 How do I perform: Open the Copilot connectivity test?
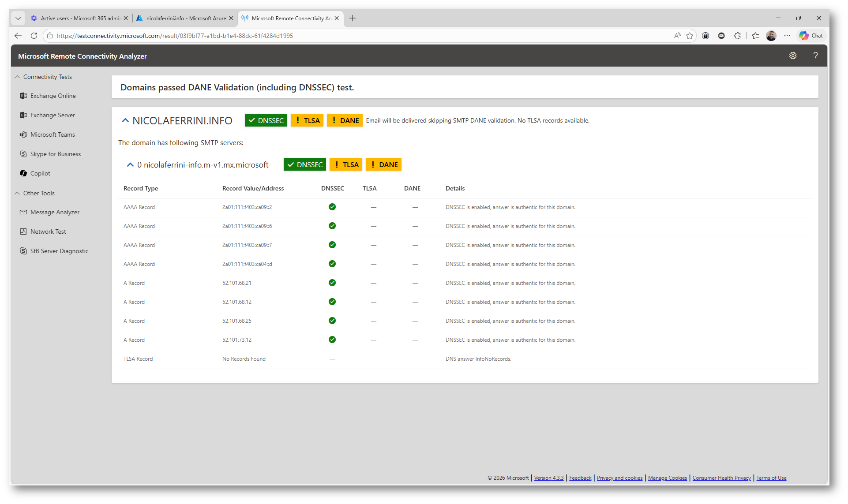click(x=40, y=173)
